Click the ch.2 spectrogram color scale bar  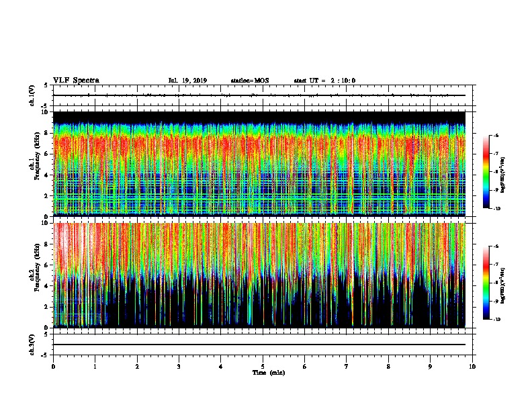pos(486,283)
